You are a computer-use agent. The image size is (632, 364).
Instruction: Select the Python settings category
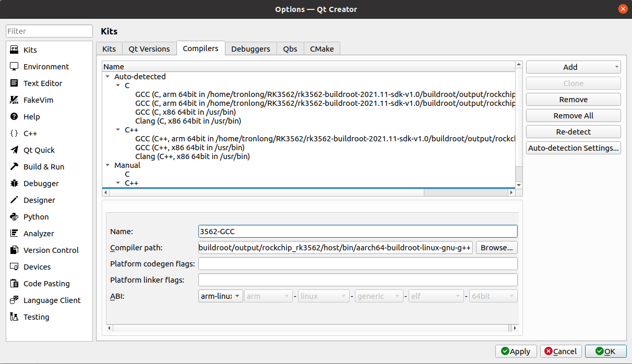tap(49, 217)
